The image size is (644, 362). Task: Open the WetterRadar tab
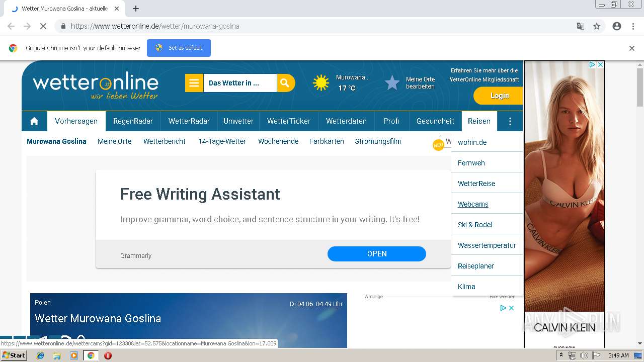[189, 121]
